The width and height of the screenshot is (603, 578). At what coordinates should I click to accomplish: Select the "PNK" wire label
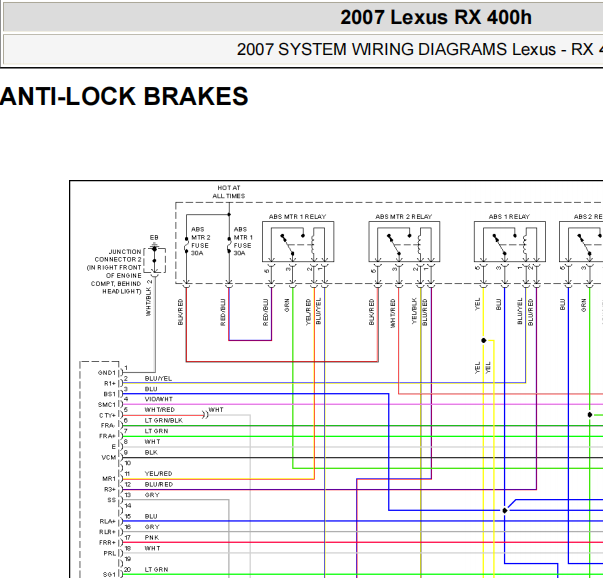[x=152, y=538]
